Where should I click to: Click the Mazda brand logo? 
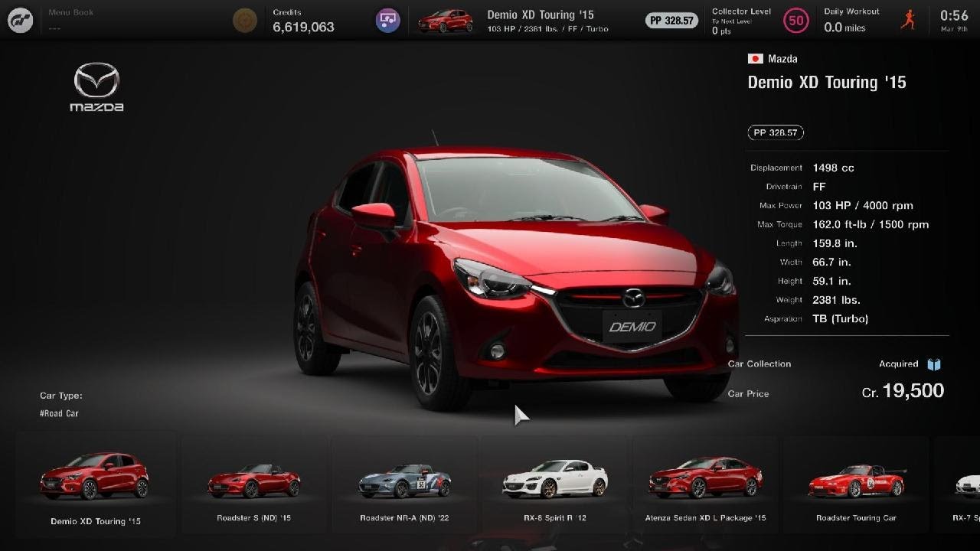[96, 87]
